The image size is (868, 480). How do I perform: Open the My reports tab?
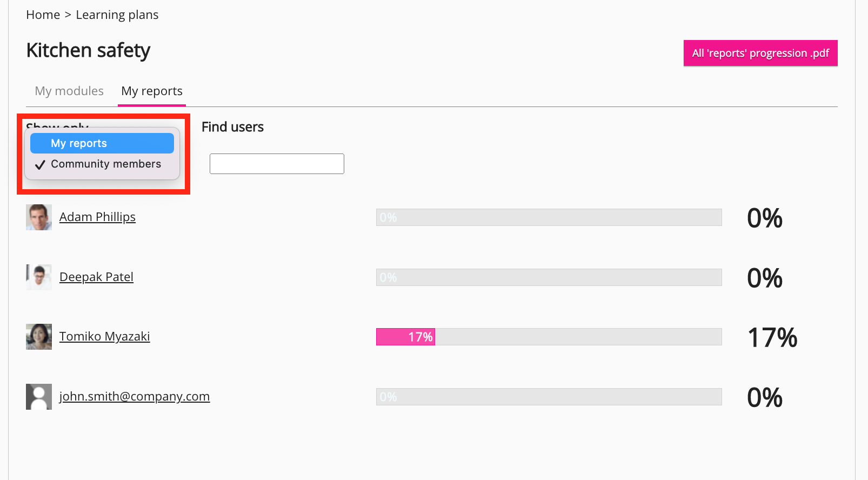coord(152,91)
